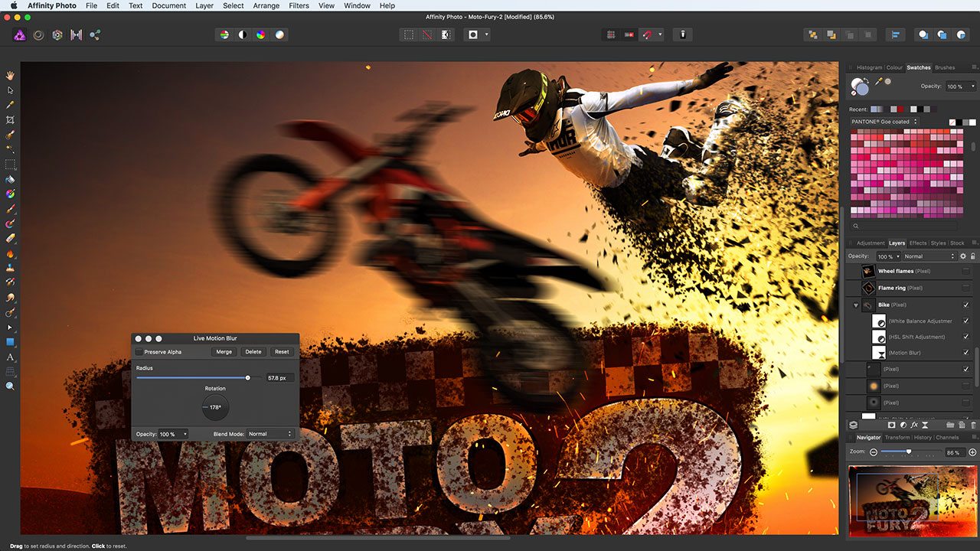Click the Layer Effects fx icon
The image size is (980, 551).
(x=914, y=425)
